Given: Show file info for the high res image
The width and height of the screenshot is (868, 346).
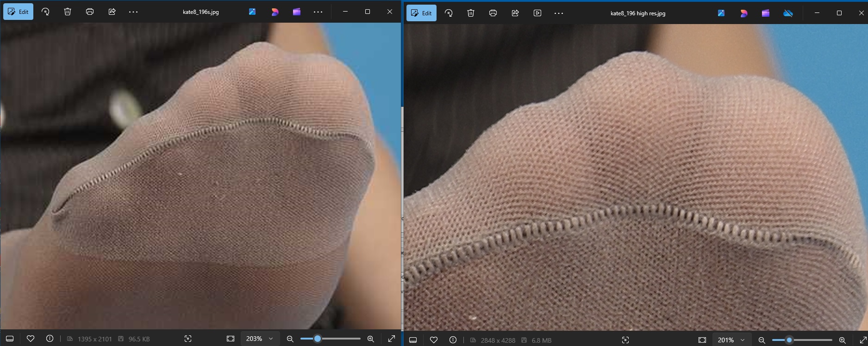Looking at the screenshot, I should tap(453, 340).
